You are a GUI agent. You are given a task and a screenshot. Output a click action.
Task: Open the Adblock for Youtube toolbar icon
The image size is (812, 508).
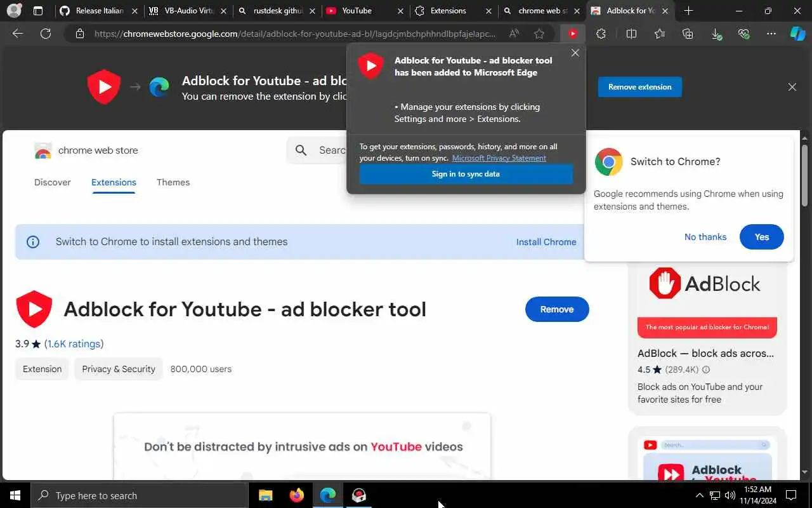573,34
